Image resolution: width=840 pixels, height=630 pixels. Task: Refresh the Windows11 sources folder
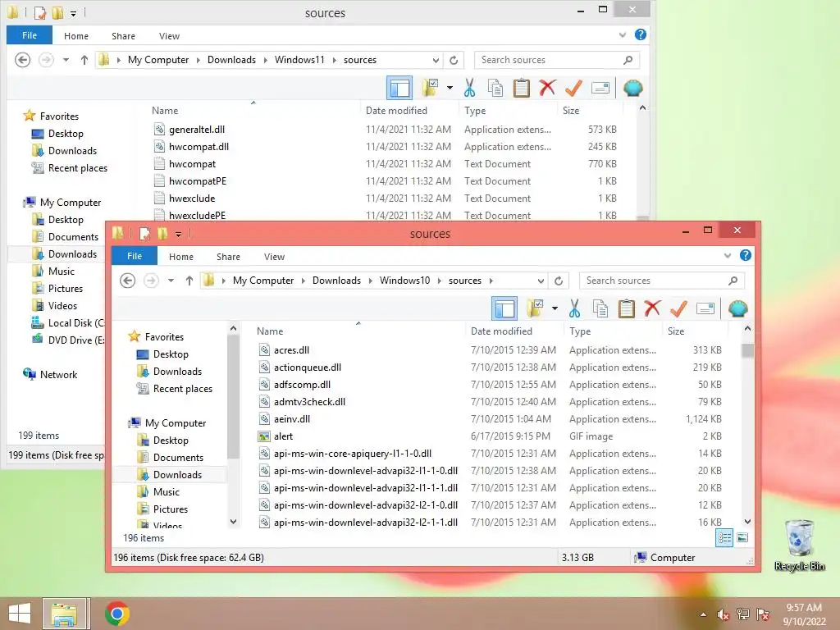(x=453, y=60)
